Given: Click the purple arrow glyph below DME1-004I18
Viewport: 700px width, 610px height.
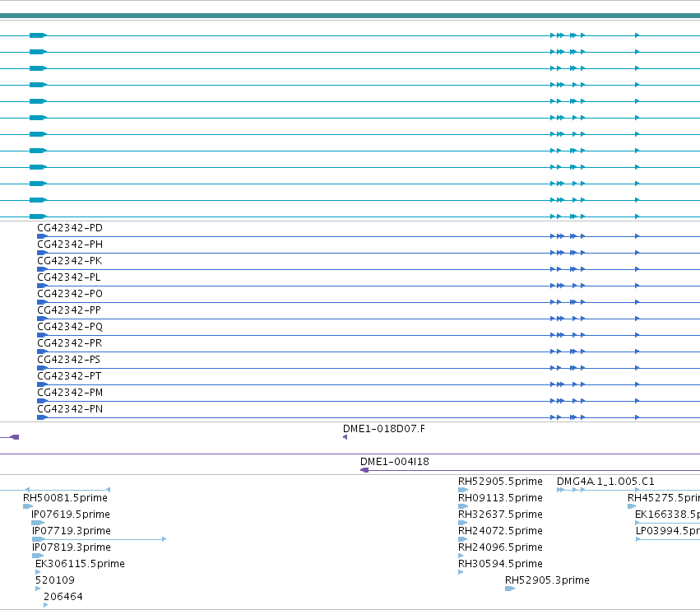Looking at the screenshot, I should [x=364, y=470].
